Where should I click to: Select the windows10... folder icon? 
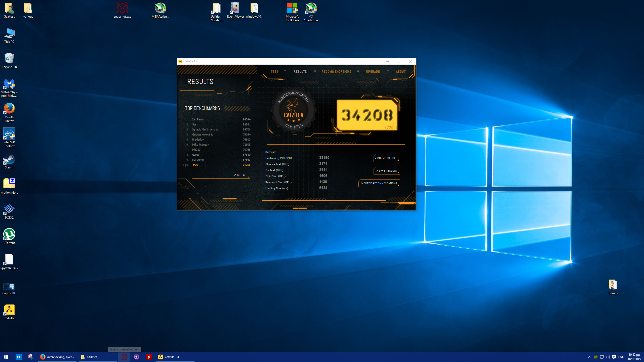click(254, 10)
